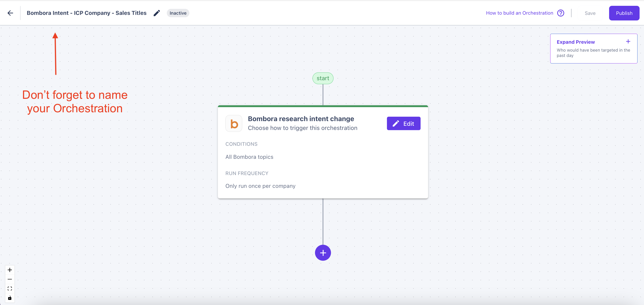Fit view with the fullscreen icon
Image resolution: width=644 pixels, height=305 pixels.
pyautogui.click(x=10, y=288)
